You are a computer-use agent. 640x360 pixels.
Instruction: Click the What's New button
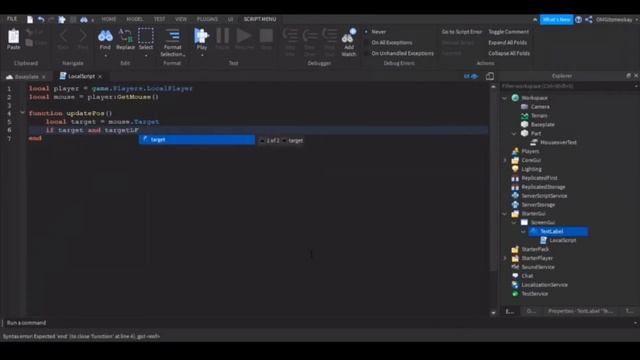tap(556, 19)
